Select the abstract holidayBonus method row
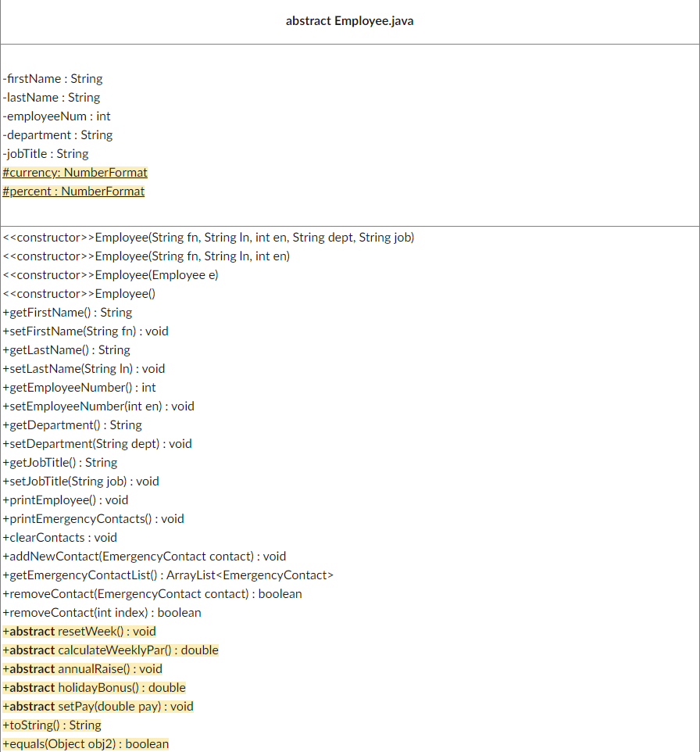Image resolution: width=700 pixels, height=752 pixels. pyautogui.click(x=94, y=687)
